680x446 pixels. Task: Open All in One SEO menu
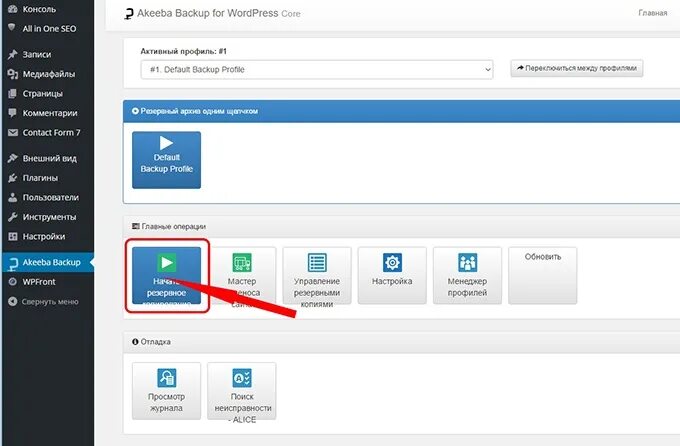tap(47, 29)
